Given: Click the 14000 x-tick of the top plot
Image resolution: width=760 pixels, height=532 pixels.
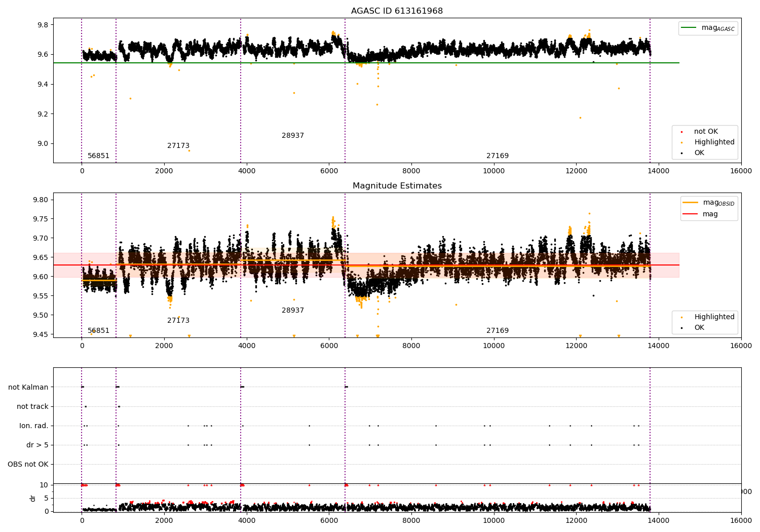Looking at the screenshot, I should pyautogui.click(x=659, y=171).
